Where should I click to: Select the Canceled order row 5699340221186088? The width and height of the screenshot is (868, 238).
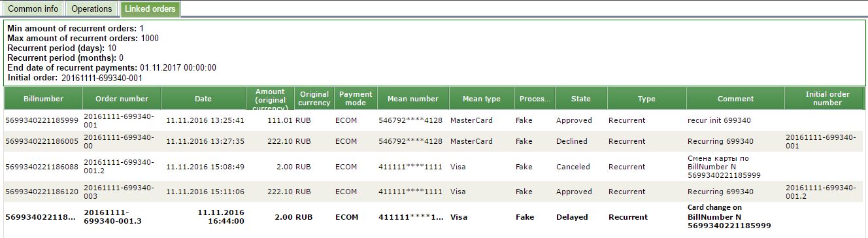(x=433, y=167)
